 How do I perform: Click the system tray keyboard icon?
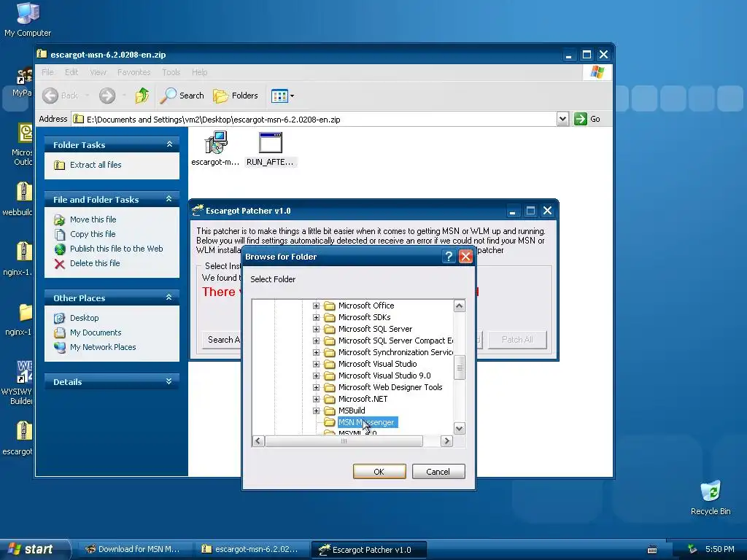pos(652,550)
